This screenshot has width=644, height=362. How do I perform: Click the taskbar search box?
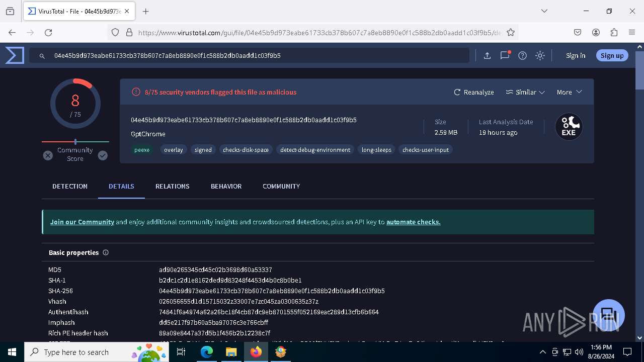(97, 352)
